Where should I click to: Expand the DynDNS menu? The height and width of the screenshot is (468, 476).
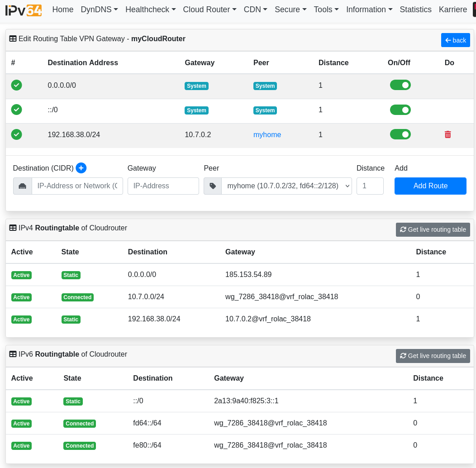[x=99, y=10]
